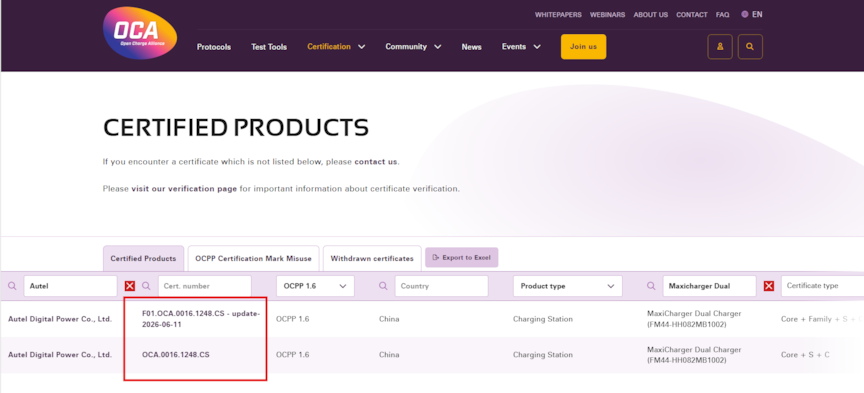The width and height of the screenshot is (864, 393).
Task: Clear the Autel vendor filter with red X
Action: click(x=130, y=286)
